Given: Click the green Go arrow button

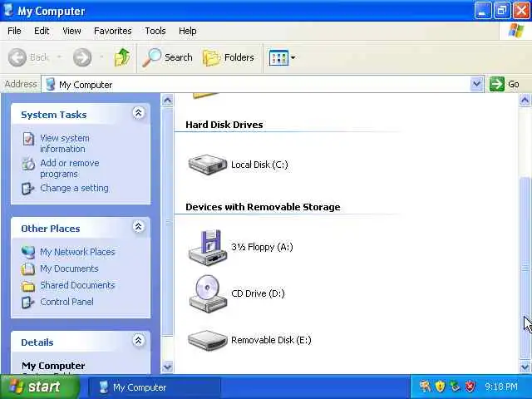Looking at the screenshot, I should click(497, 84).
